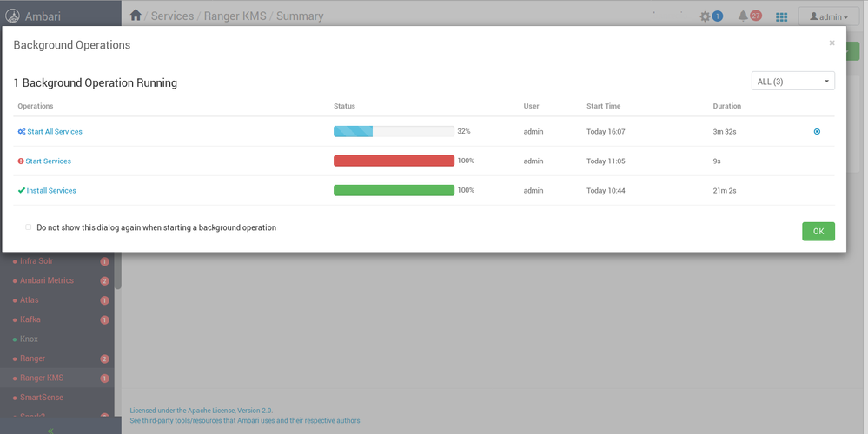868x434 pixels.
Task: Open the views grid icon
Action: [782, 17]
